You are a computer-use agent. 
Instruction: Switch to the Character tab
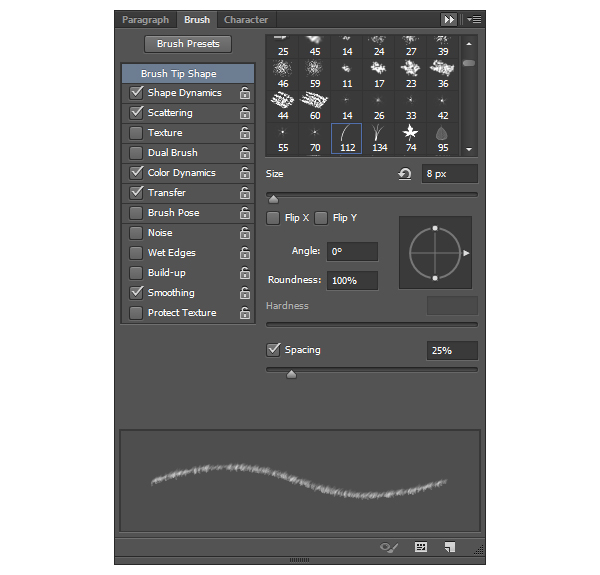(x=245, y=20)
